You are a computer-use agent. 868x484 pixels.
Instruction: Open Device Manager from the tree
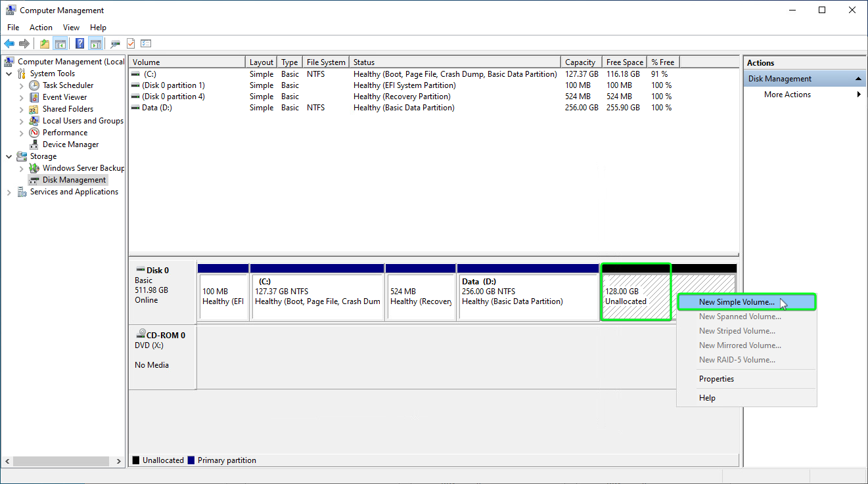pyautogui.click(x=70, y=144)
